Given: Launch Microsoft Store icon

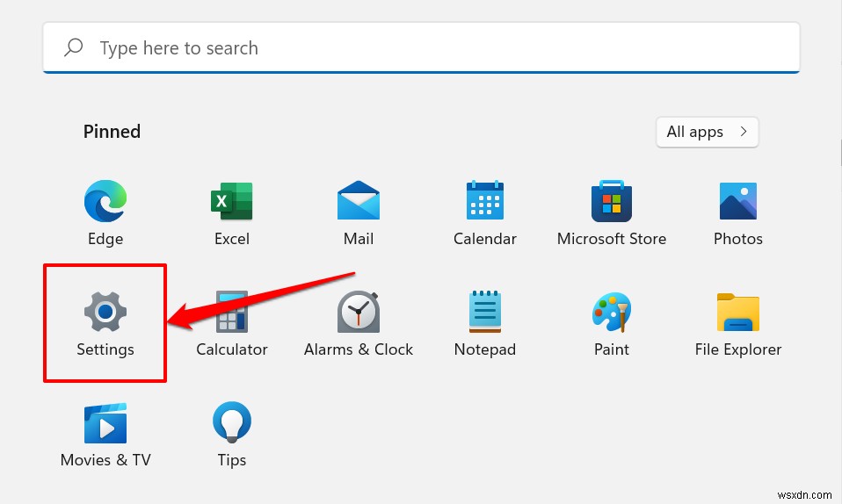Looking at the screenshot, I should coord(612,201).
